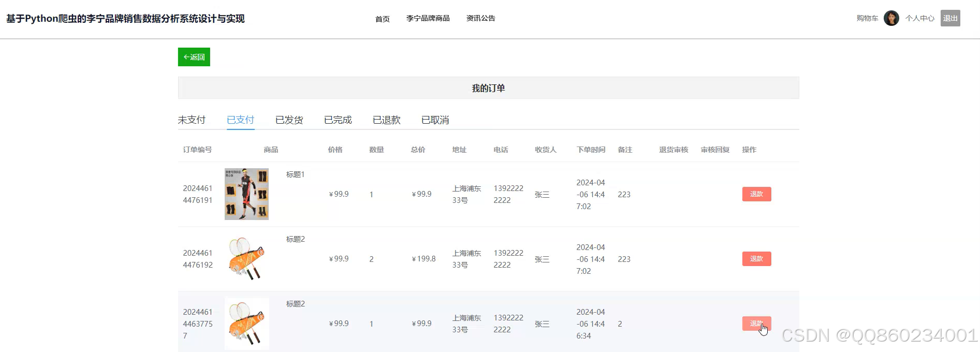Click the 总价 column header
Screen dimensions: 980x352
[x=418, y=150]
